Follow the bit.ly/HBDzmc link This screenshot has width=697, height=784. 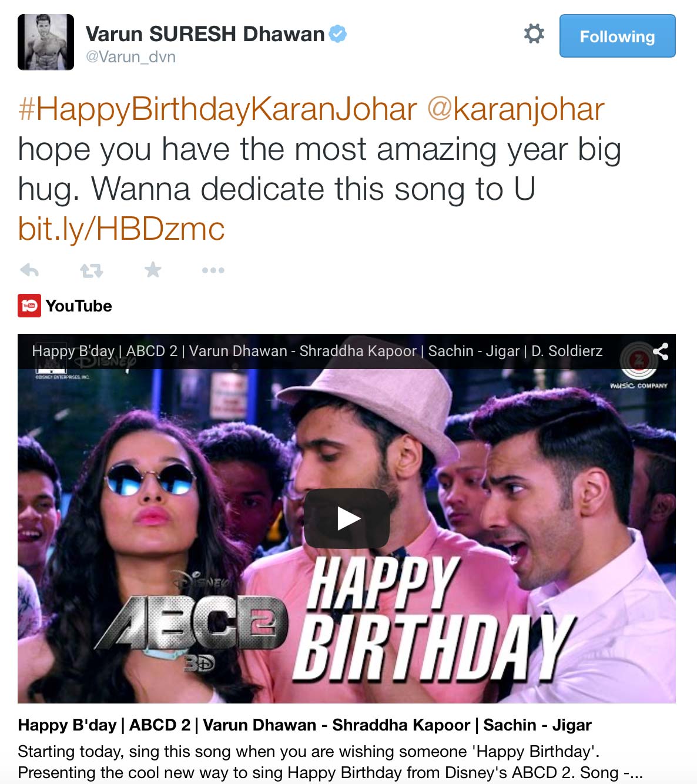point(121,228)
